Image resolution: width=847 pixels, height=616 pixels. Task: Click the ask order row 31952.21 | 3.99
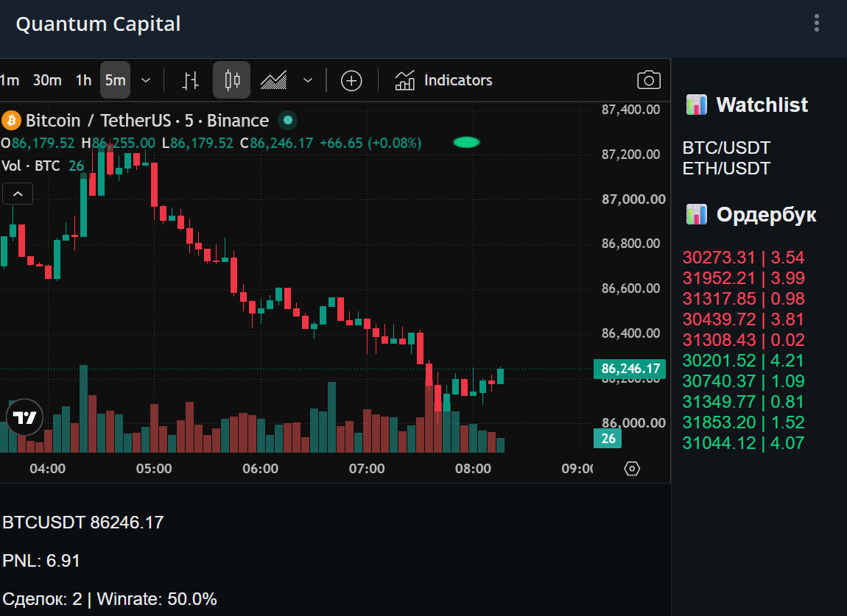tap(743, 278)
